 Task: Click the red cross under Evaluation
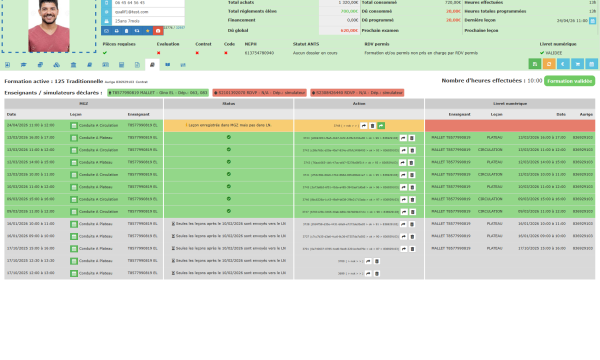[158, 53]
